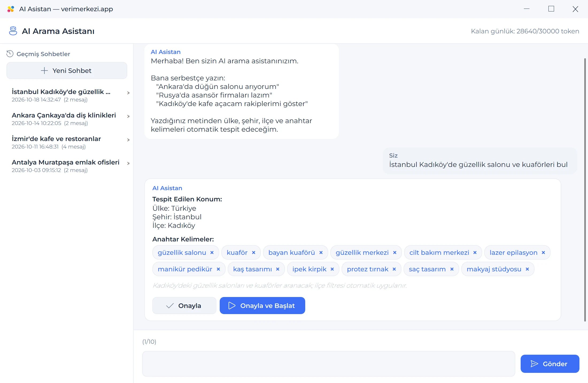The height and width of the screenshot is (383, 588).
Task: Expand the Ankara Çankaya chat arrow
Action: 128,116
